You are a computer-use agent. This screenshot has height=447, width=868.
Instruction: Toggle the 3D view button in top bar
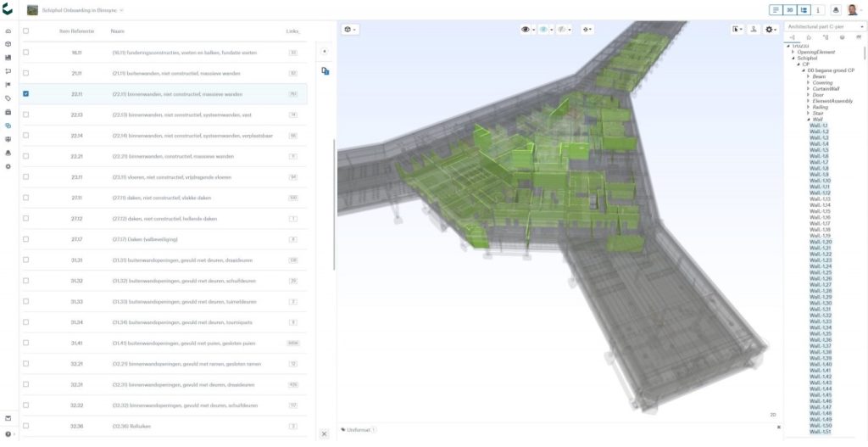[x=790, y=10]
